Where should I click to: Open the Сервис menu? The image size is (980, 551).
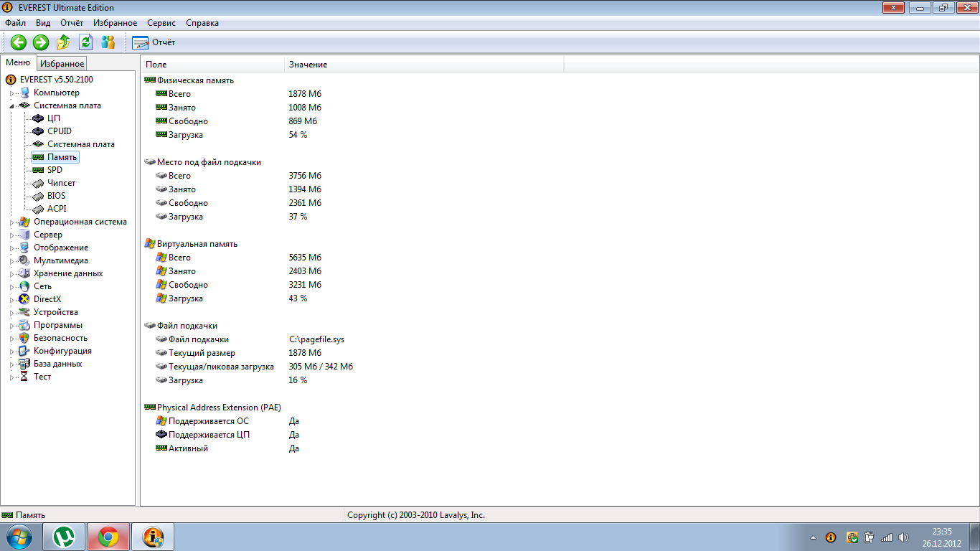pos(161,23)
